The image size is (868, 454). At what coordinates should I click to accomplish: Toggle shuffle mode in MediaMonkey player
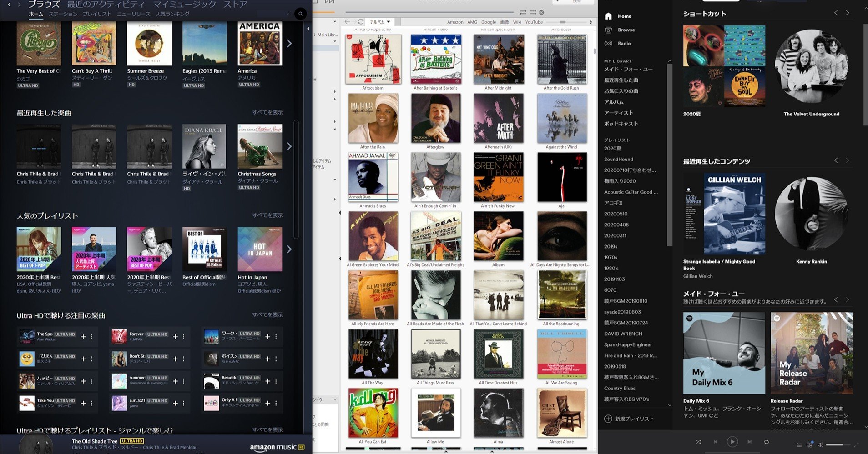(532, 12)
